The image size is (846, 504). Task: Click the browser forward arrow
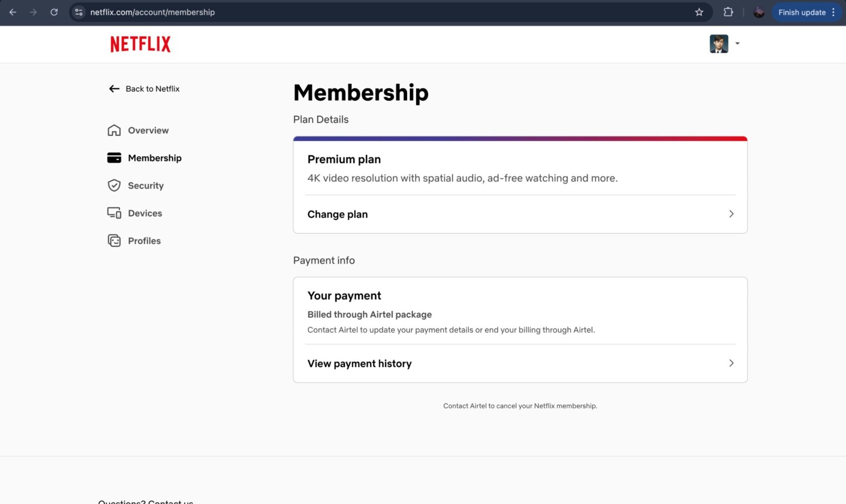(x=33, y=12)
